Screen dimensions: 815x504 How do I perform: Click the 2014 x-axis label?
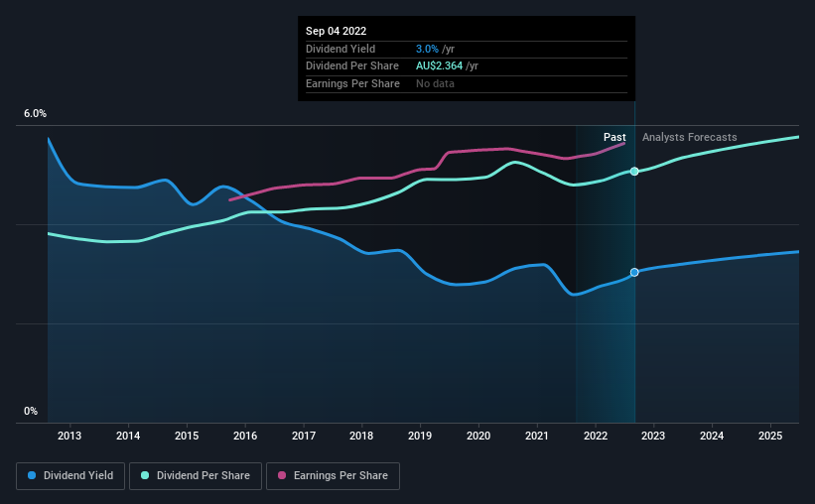click(x=128, y=436)
